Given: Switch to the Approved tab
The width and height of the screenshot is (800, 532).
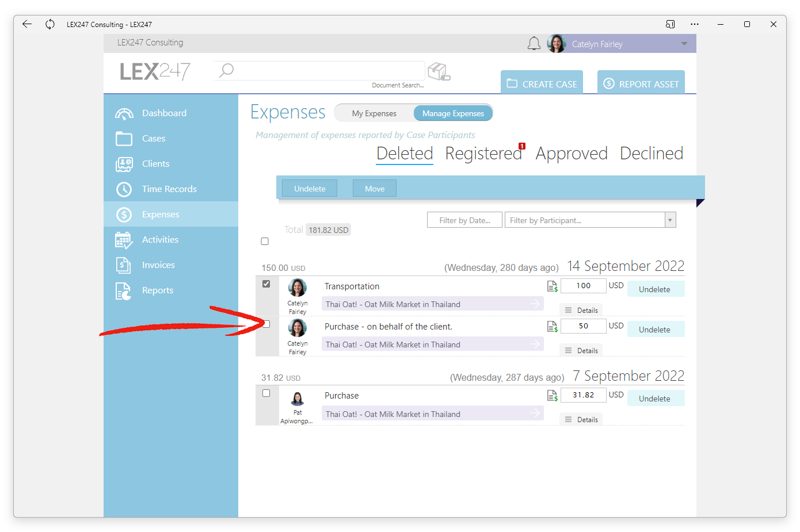Looking at the screenshot, I should click(572, 154).
